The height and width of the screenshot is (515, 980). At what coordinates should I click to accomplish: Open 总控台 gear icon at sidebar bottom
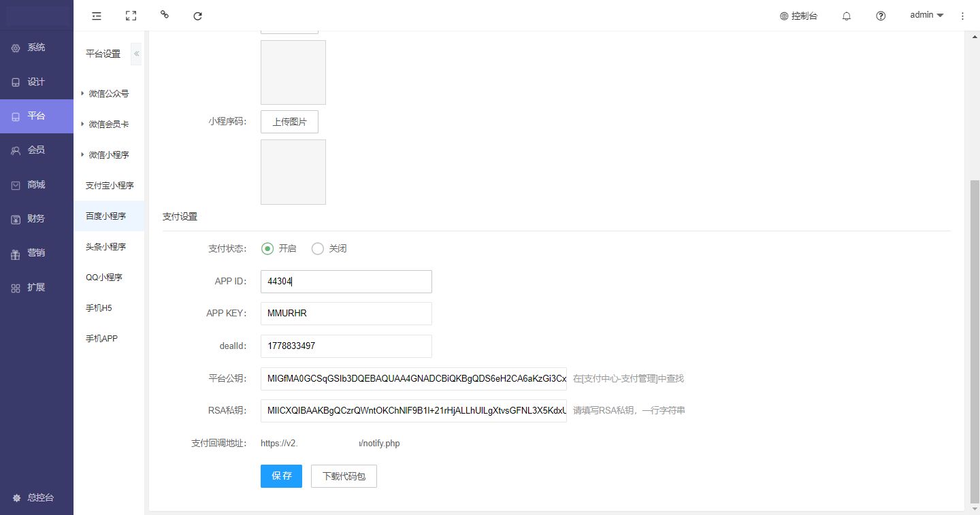[17, 497]
